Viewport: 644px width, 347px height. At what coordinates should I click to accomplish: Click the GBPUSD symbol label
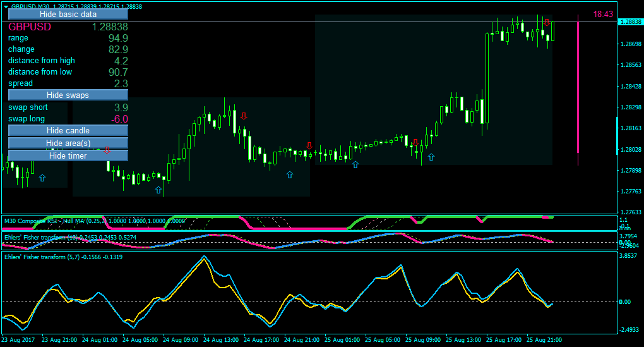coord(30,27)
